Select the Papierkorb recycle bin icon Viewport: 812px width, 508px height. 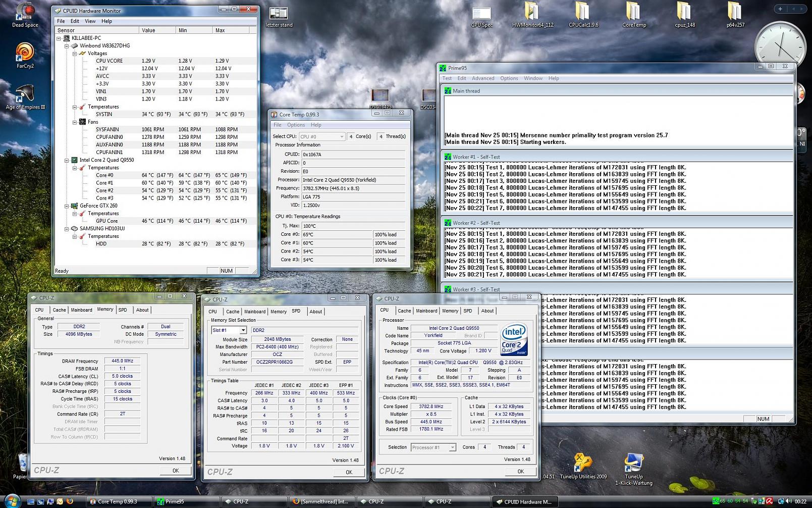coord(21,466)
